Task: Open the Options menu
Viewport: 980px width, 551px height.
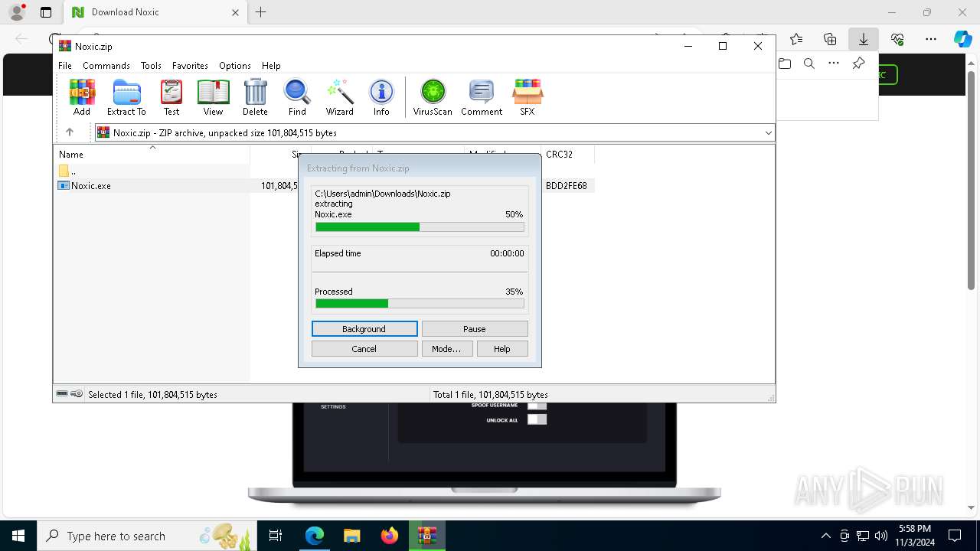Action: 235,66
